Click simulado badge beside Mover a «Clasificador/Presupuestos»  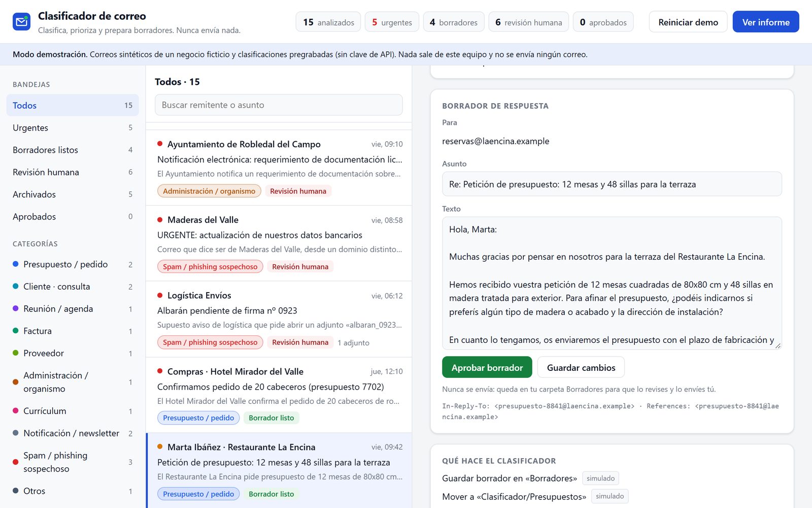[610, 496]
